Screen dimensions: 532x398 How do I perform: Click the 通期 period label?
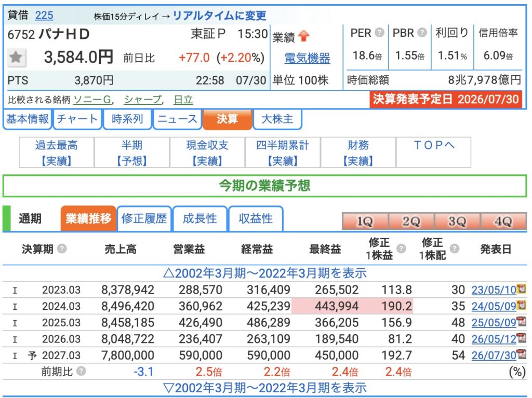click(x=30, y=218)
